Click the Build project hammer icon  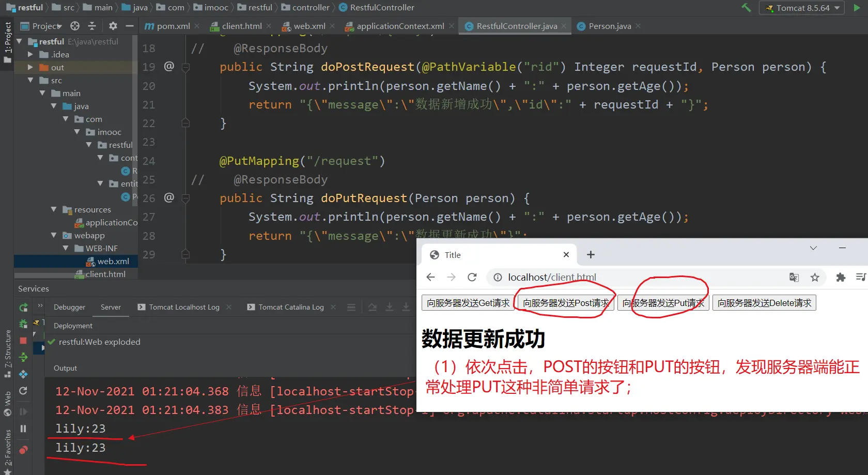pos(746,8)
